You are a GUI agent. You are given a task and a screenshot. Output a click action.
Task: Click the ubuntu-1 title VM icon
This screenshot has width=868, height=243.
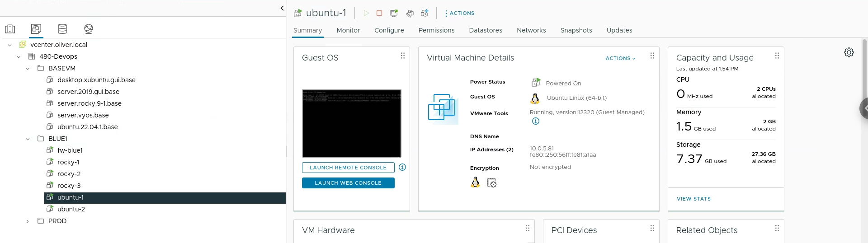pyautogui.click(x=297, y=13)
